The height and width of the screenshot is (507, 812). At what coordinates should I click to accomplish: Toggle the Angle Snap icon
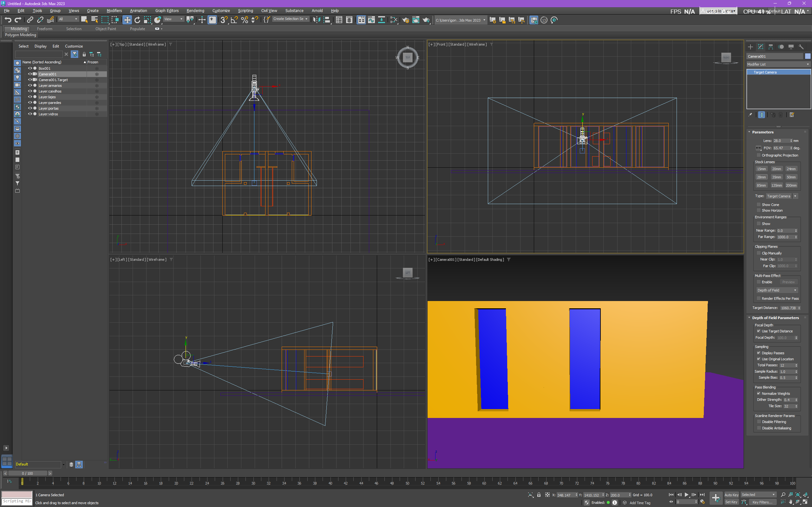(234, 20)
